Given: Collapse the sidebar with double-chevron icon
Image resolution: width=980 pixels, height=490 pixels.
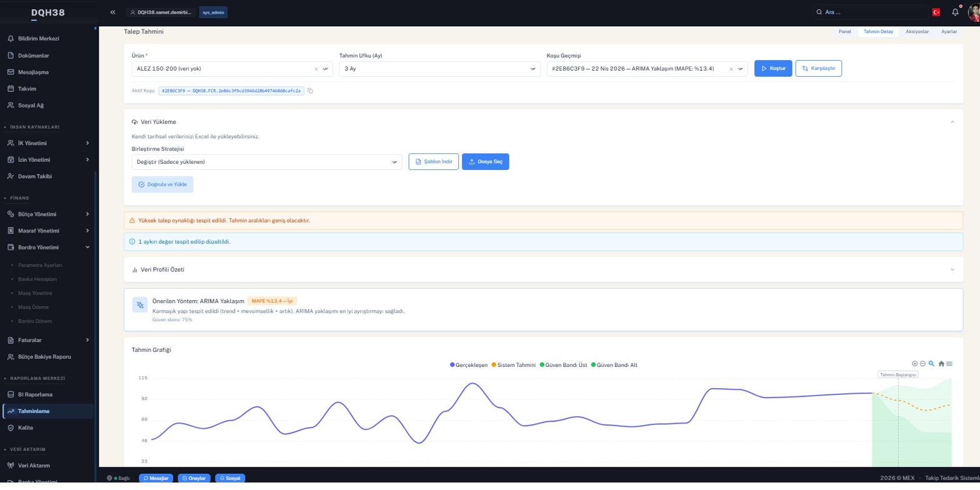Looking at the screenshot, I should click(112, 12).
